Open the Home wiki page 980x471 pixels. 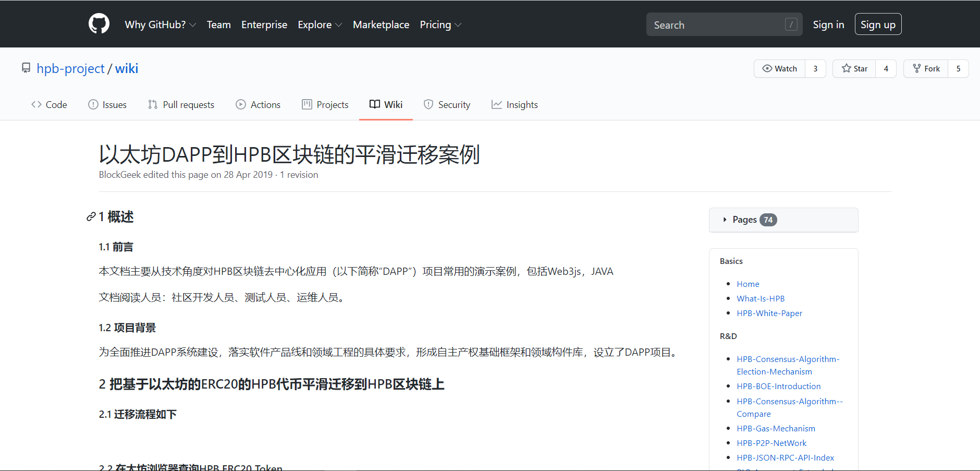pyautogui.click(x=748, y=284)
